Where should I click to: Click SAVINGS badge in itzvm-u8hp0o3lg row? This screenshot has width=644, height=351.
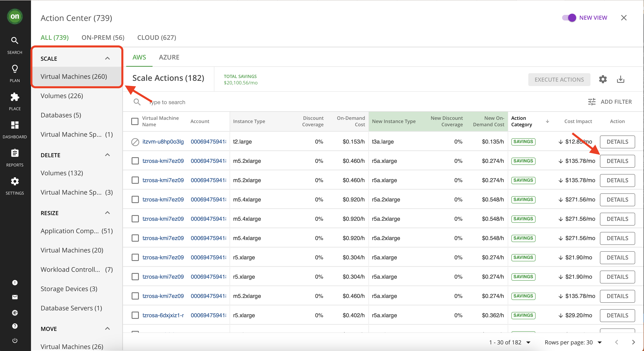[x=523, y=142]
